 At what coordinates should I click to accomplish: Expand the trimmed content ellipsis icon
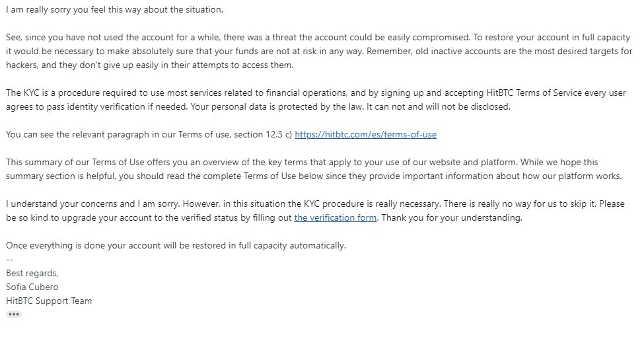(x=14, y=315)
